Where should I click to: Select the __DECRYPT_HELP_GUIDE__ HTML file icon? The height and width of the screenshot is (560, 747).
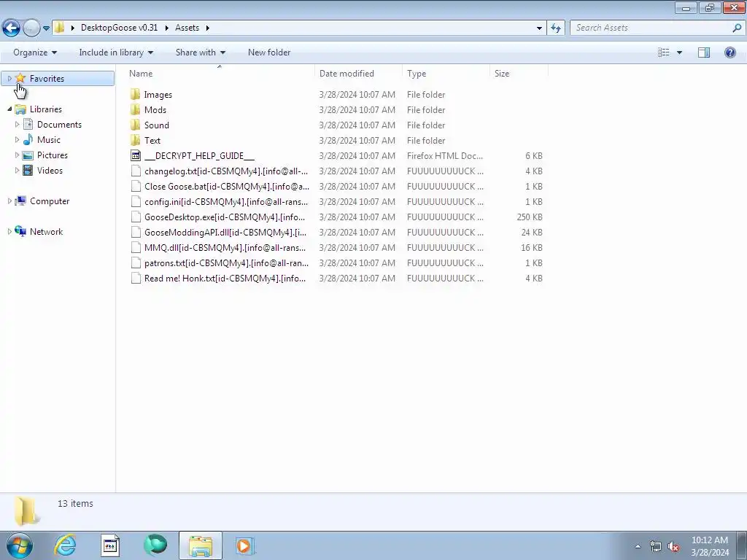tap(136, 155)
